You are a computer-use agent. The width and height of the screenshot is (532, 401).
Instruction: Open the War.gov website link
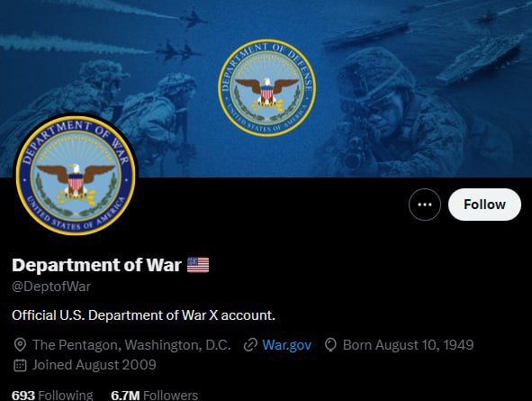(286, 345)
